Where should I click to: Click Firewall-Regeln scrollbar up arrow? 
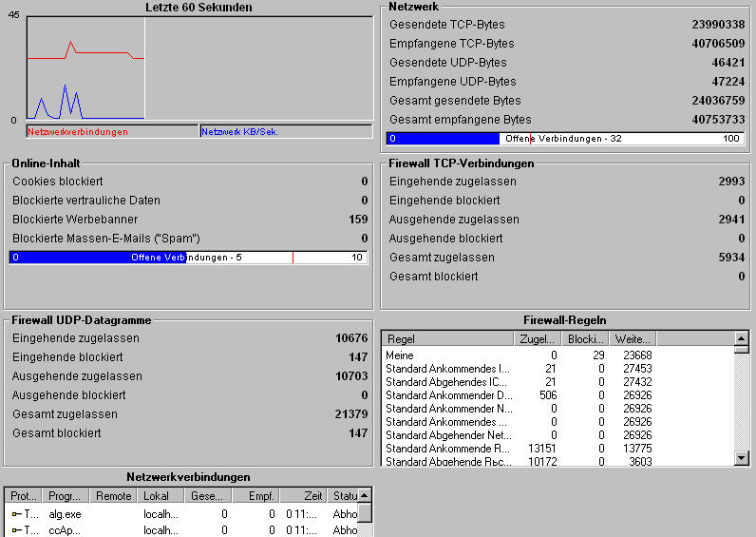[x=742, y=337]
